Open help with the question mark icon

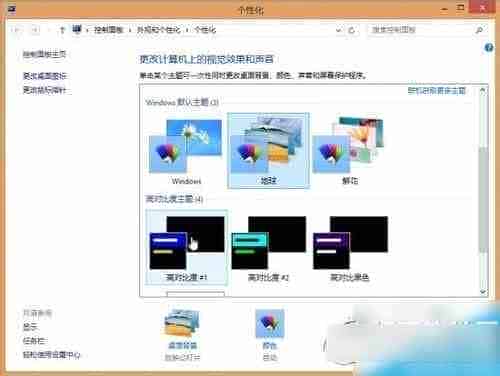489,48
